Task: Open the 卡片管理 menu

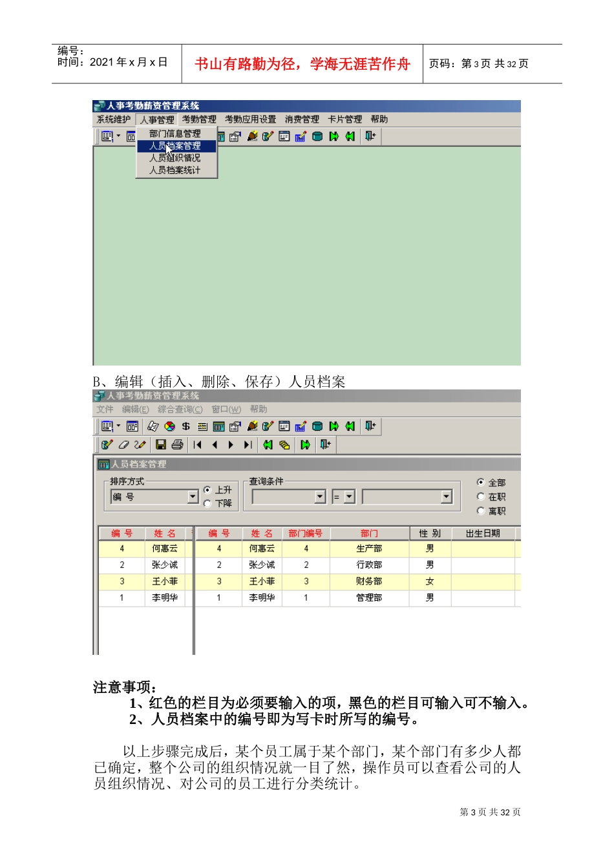Action: point(345,119)
